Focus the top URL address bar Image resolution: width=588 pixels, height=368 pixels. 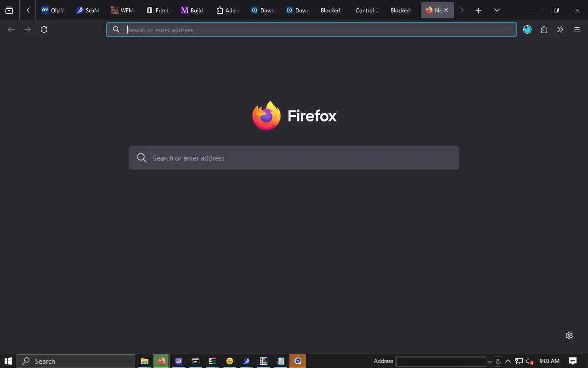coord(311,29)
